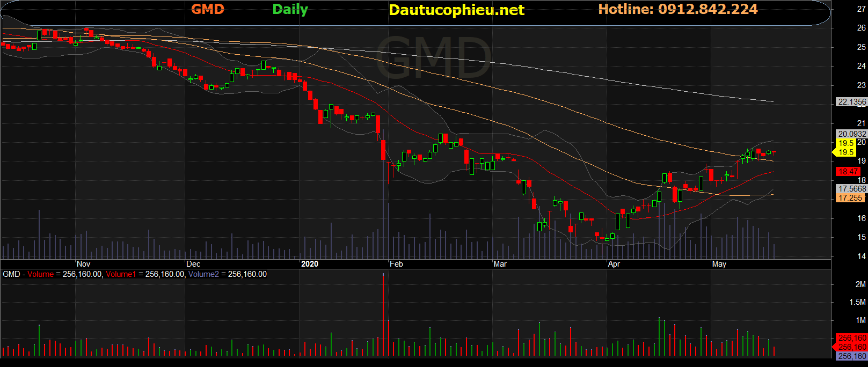The height and width of the screenshot is (367, 868).
Task: Click the Dec label on time axis
Action: 193,264
